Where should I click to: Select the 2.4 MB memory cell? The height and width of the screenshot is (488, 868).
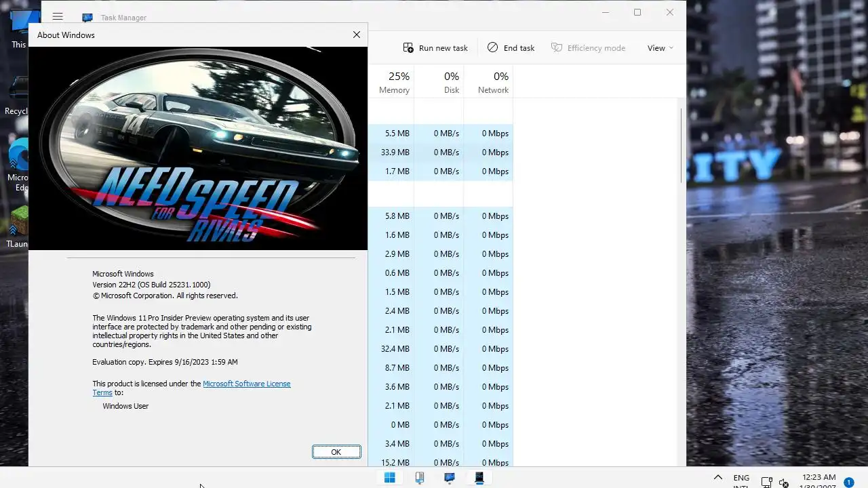[391, 311]
